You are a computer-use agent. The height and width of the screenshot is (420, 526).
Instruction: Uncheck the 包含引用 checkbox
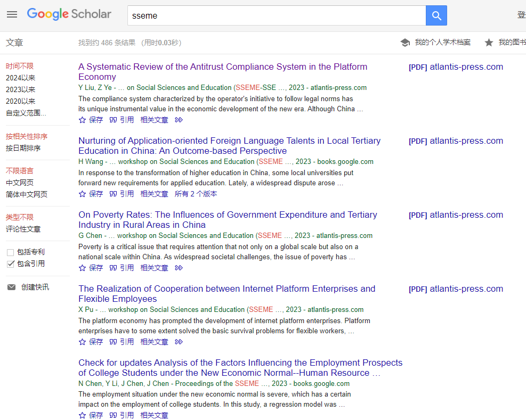(x=11, y=264)
